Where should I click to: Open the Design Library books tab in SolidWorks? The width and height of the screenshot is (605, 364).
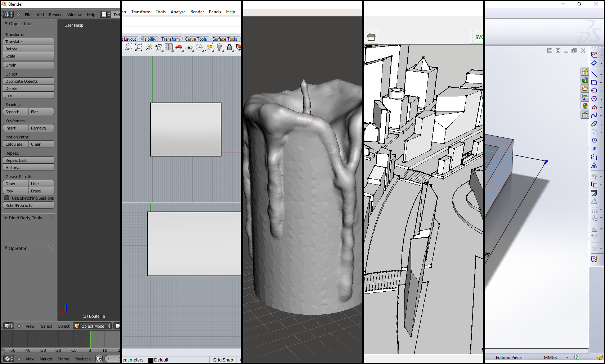pos(585,80)
